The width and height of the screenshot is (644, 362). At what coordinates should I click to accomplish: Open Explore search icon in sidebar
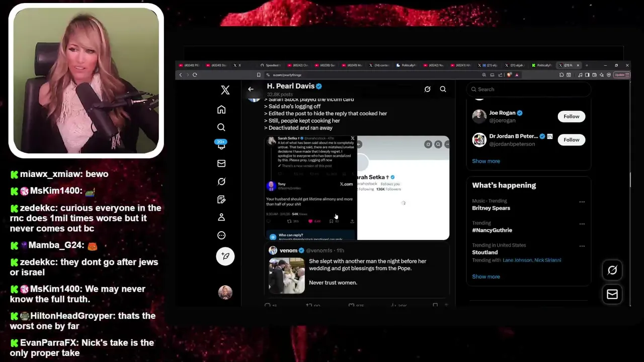tap(221, 127)
